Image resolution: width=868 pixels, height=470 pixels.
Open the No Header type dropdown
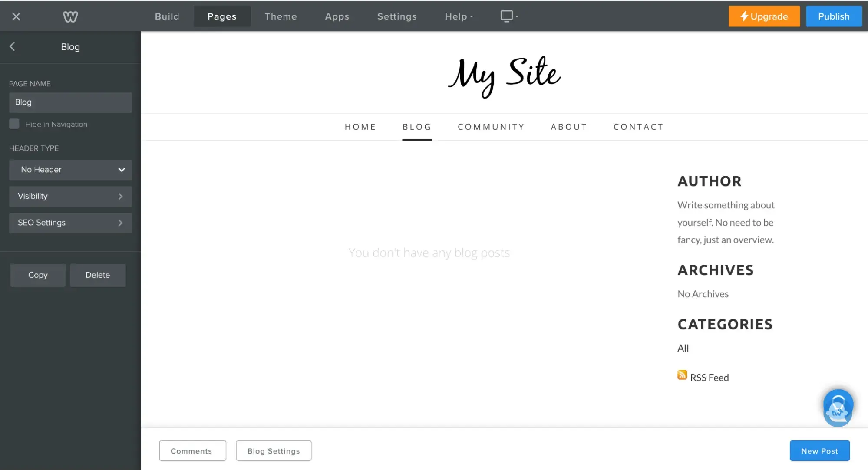[70, 170]
